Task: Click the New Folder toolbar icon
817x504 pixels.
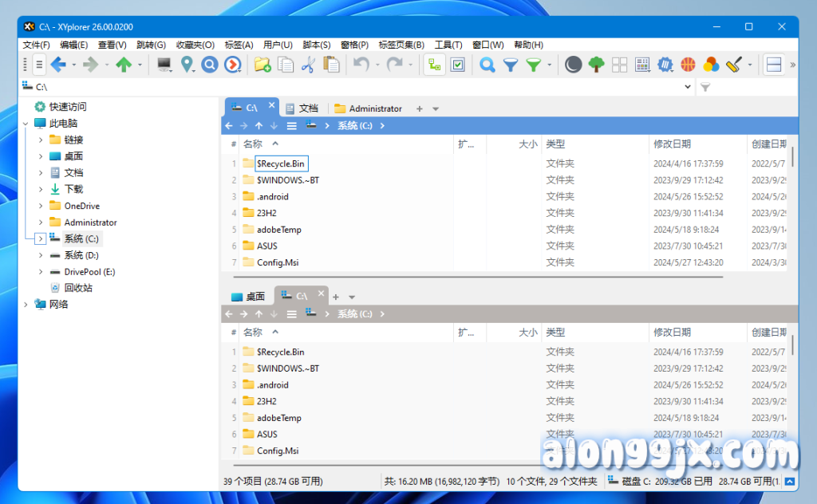Action: point(262,65)
